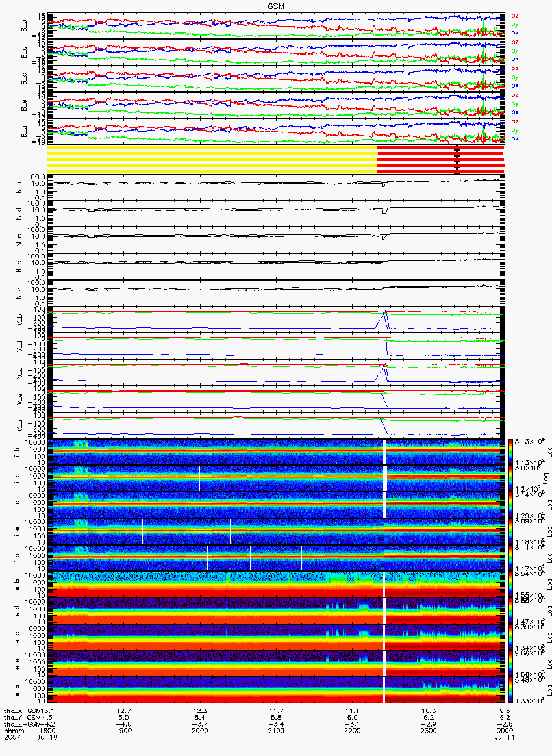The height and width of the screenshot is (756, 552).
Task: Select the B_e axis label
Action: click(24, 106)
